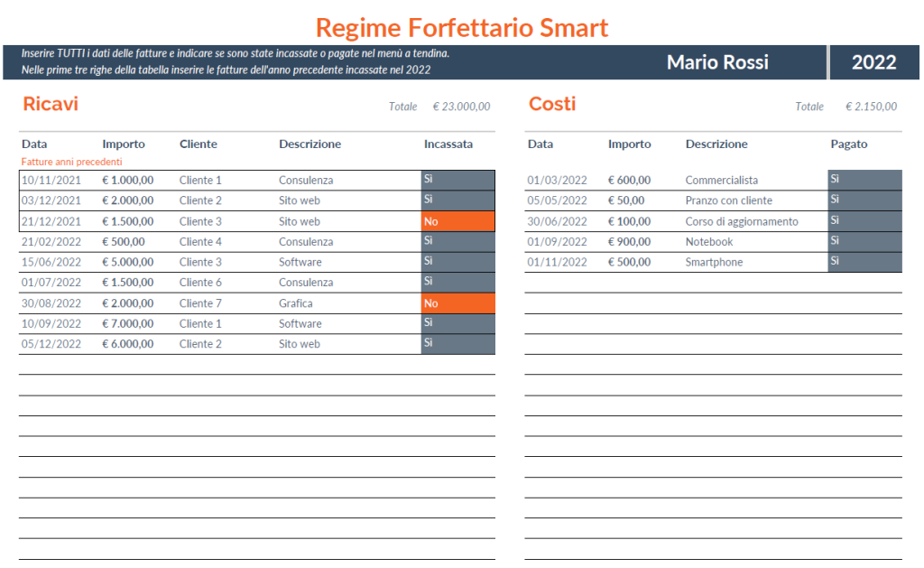Viewport: 924px width, 568px height.
Task: Select the 2022 year cell
Action: (873, 62)
